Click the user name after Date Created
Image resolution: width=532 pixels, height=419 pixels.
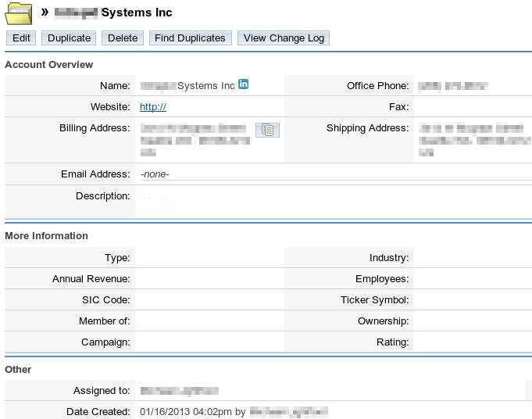tap(288, 411)
